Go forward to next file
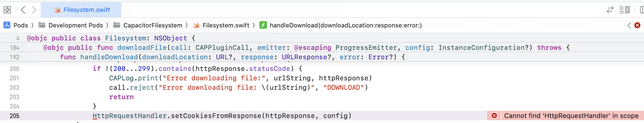 34,10
